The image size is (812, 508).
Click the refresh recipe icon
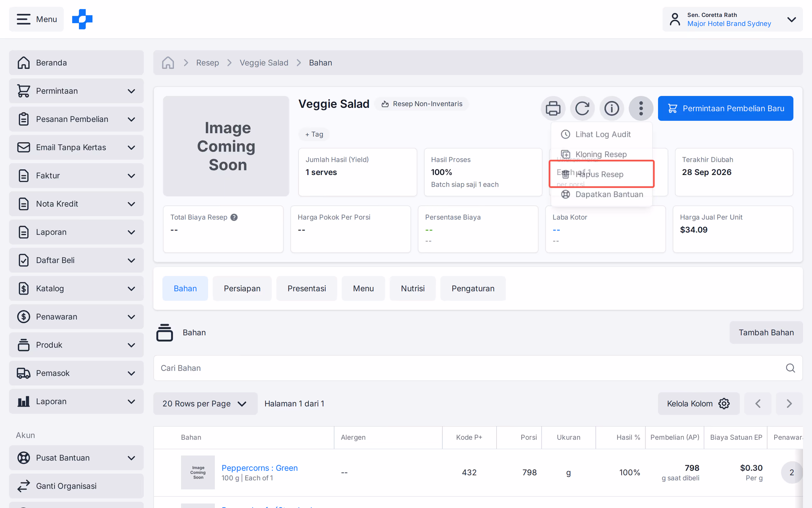tap(582, 108)
